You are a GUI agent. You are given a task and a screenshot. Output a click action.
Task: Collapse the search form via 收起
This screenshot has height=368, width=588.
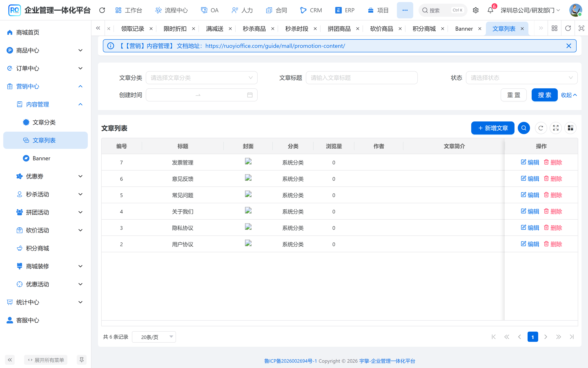[x=569, y=95]
